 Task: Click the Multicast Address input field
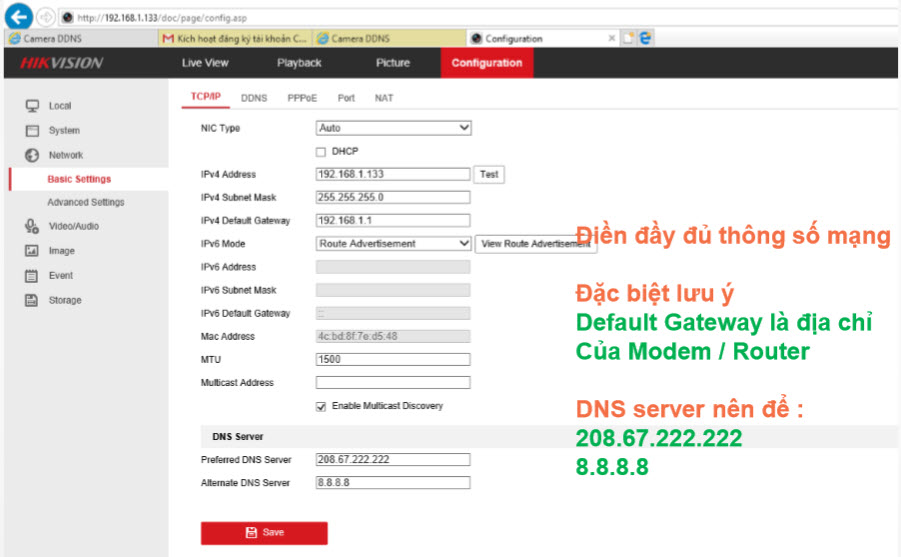393,382
